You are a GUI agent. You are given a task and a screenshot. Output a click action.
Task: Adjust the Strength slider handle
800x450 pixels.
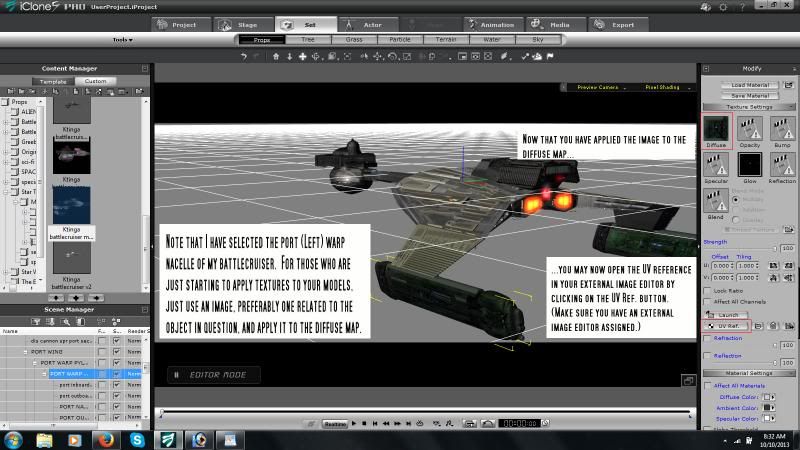click(x=774, y=248)
